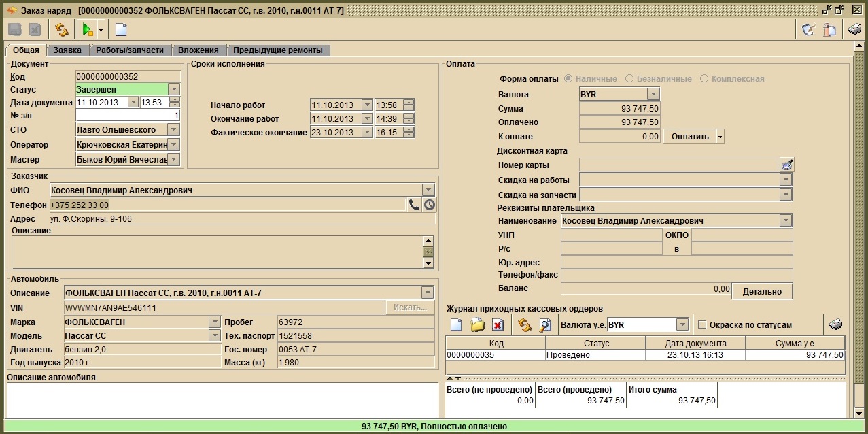Open Дата документа calendar dropdown

(x=133, y=103)
